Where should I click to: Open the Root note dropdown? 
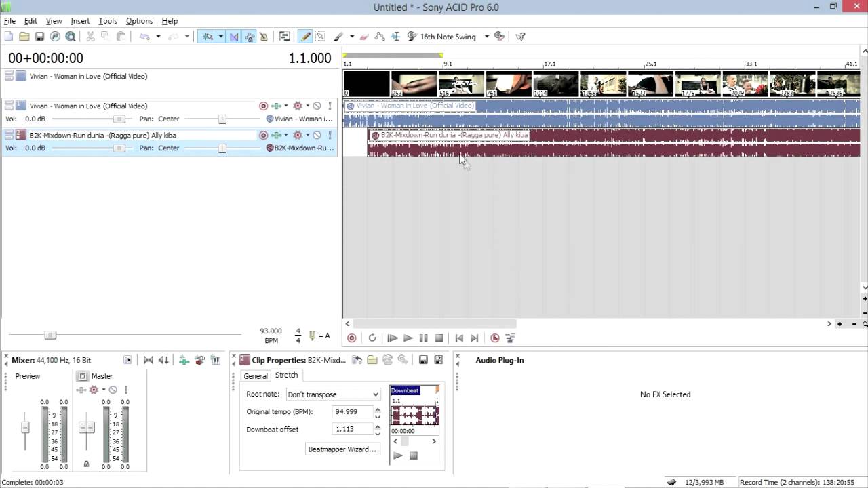pos(375,394)
